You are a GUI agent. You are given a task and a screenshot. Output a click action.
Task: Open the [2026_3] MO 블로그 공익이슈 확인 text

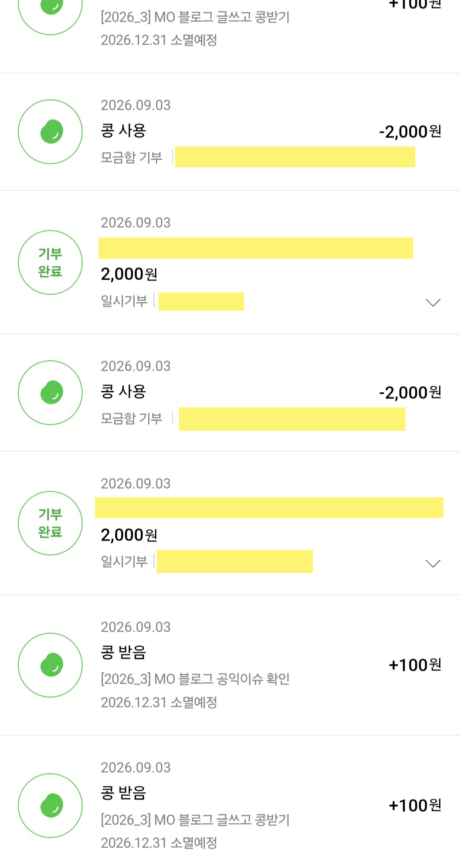tap(195, 679)
